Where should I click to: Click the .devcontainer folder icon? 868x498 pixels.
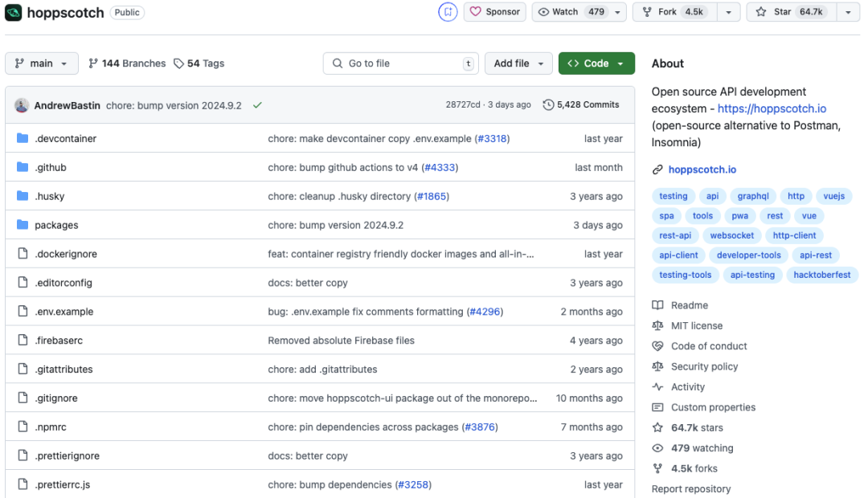click(x=23, y=139)
